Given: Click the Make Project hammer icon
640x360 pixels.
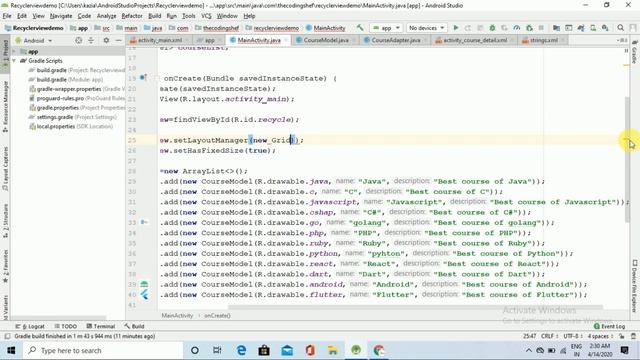Looking at the screenshot, I should (360, 28).
